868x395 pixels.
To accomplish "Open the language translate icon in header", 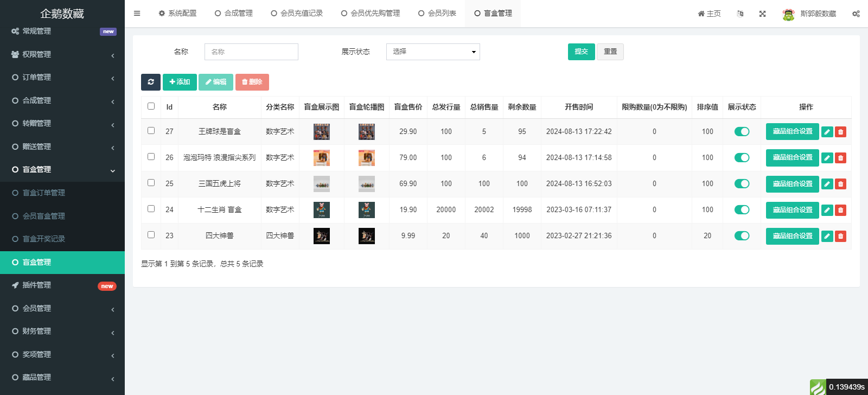I will [x=740, y=14].
